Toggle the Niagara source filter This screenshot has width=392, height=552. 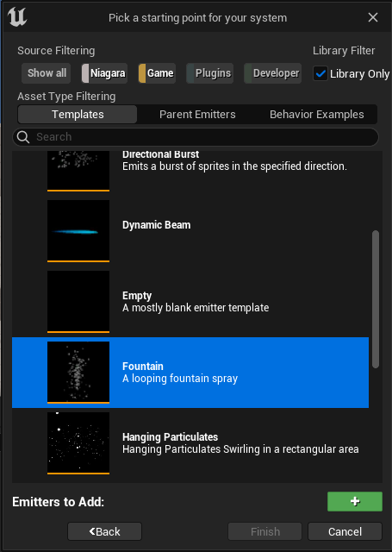(x=104, y=73)
